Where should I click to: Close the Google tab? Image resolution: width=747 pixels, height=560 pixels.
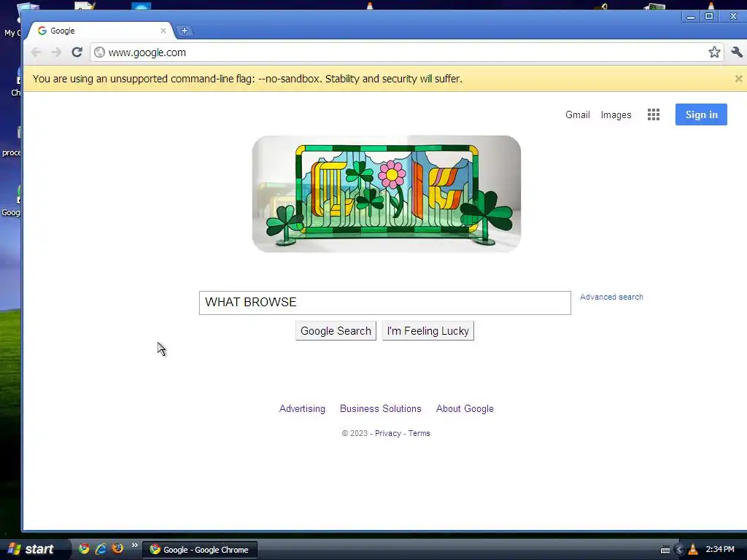[x=163, y=31]
